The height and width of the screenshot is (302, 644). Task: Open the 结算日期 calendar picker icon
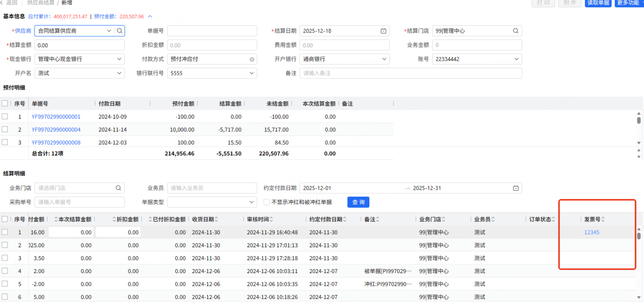(x=384, y=31)
